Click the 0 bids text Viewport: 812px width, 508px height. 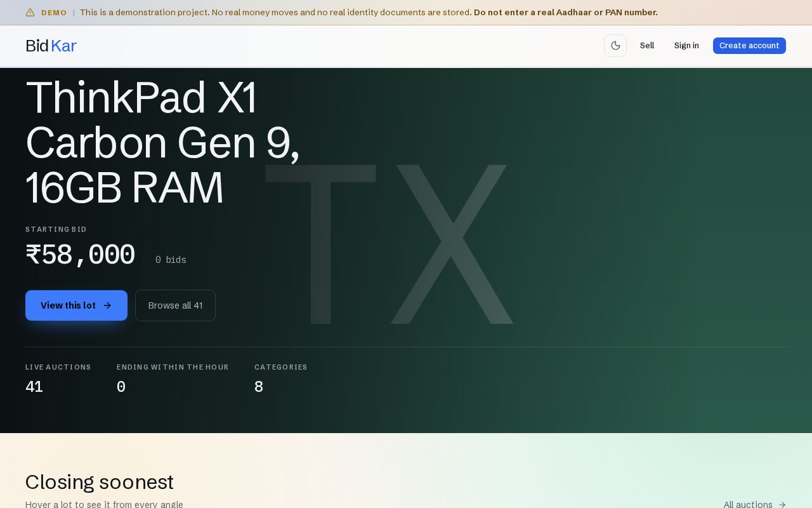pyautogui.click(x=171, y=260)
